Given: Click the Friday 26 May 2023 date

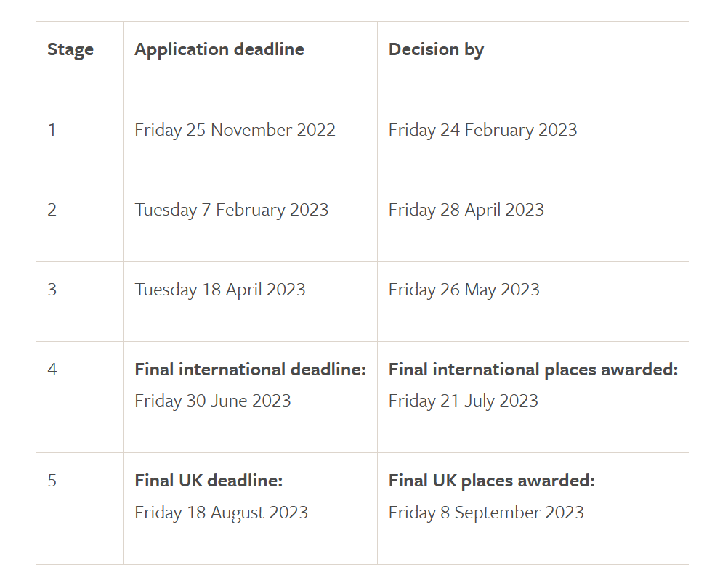Looking at the screenshot, I should tap(464, 290).
